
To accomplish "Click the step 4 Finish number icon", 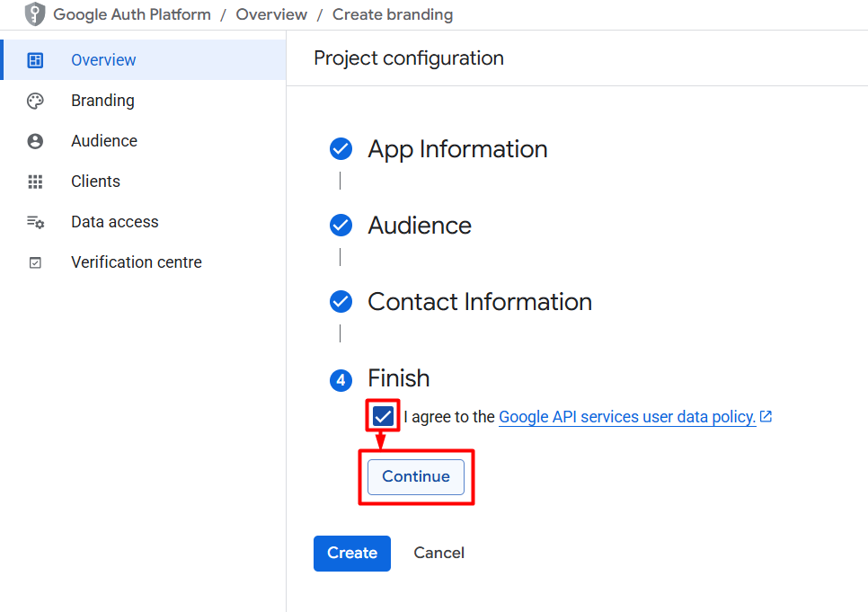I will click(x=341, y=380).
